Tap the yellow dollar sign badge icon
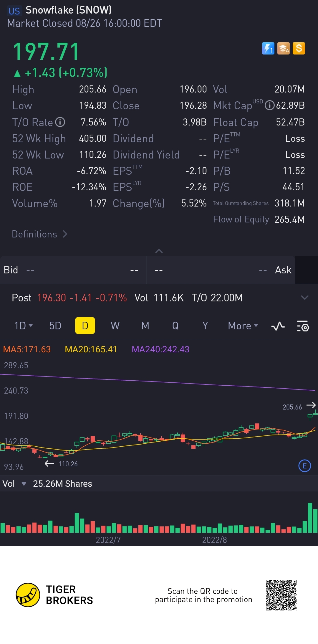 tap(299, 48)
